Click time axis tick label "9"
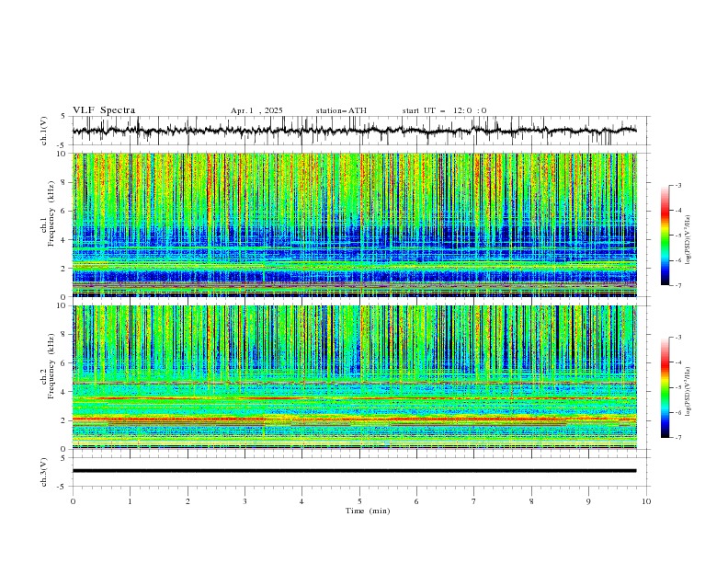The width and height of the screenshot is (728, 563). tap(588, 501)
